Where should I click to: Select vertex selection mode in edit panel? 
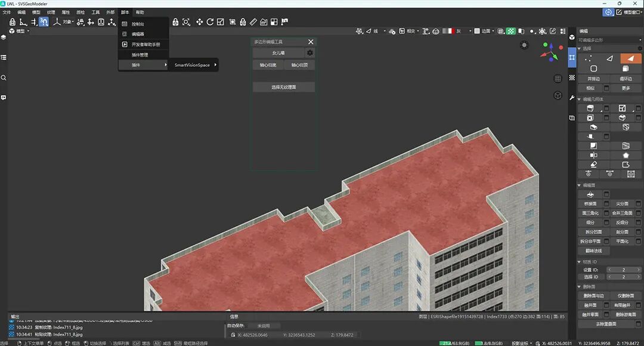pyautogui.click(x=589, y=58)
